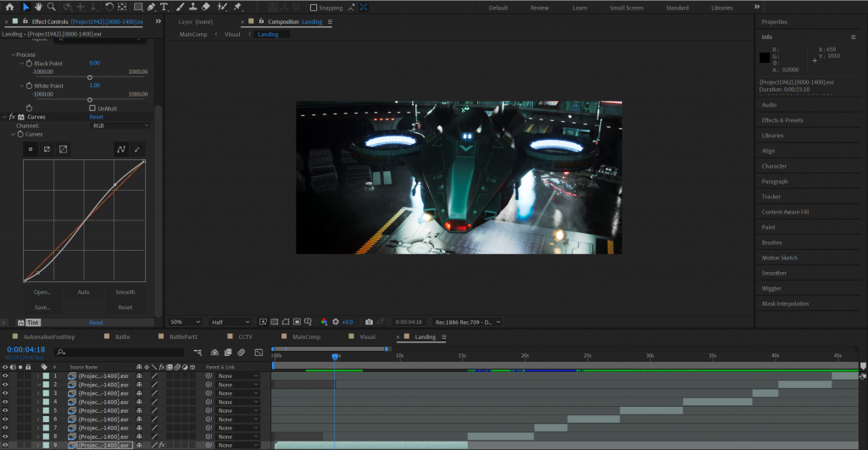868x450 pixels.
Task: Switch to the MainComp timeline tab
Action: (x=305, y=336)
